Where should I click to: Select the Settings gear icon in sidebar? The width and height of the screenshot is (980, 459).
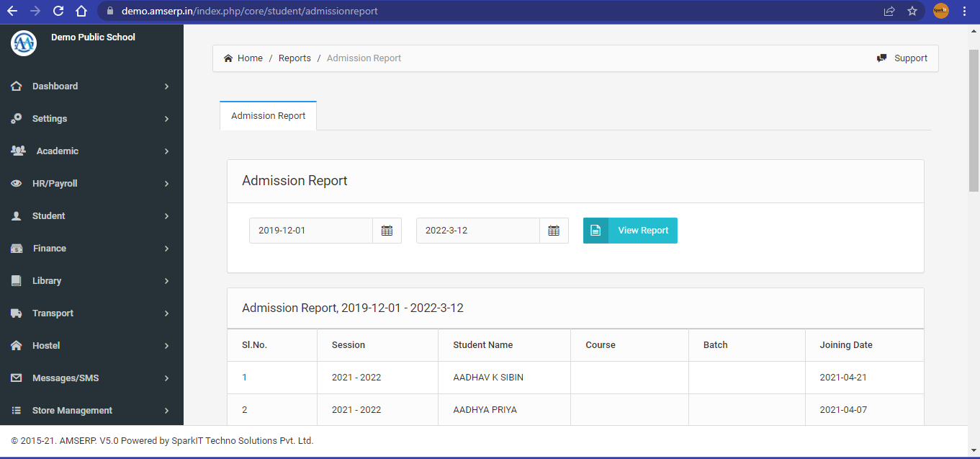click(x=16, y=118)
